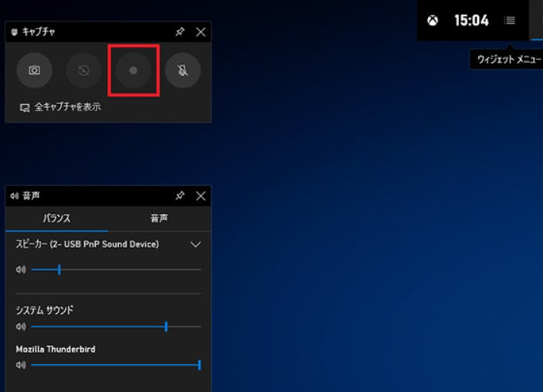
Task: Toggle the microphone while recording
Action: (183, 70)
